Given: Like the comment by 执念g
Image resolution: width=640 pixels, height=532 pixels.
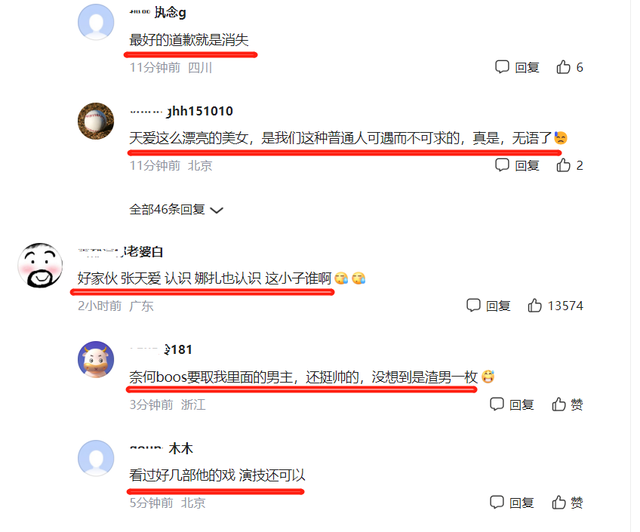Looking at the screenshot, I should coord(569,67).
